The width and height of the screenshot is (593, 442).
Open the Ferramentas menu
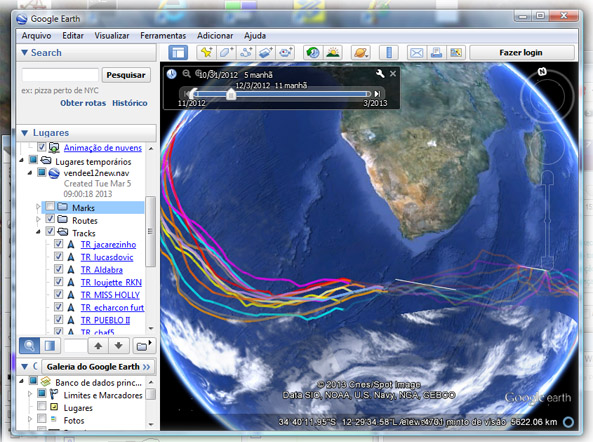click(x=163, y=36)
